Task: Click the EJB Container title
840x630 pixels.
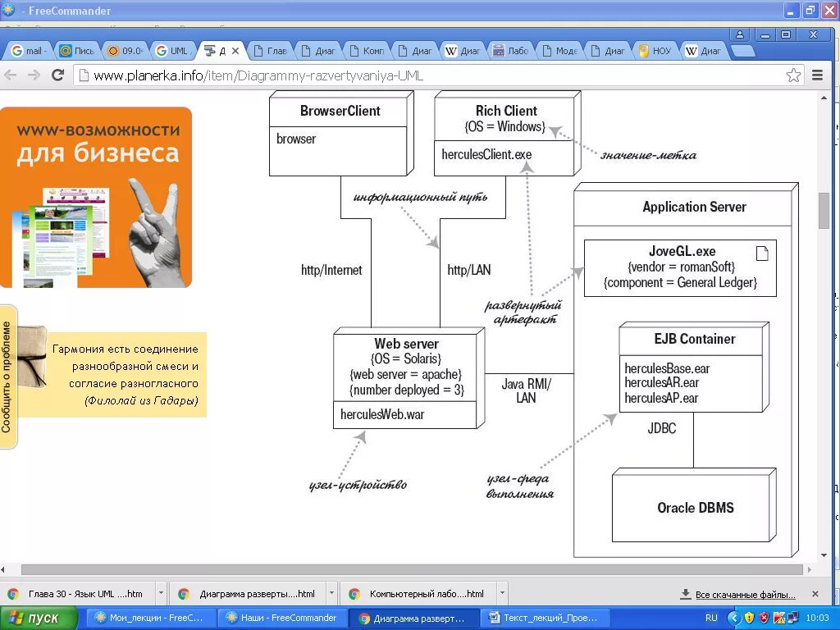Action: click(695, 339)
